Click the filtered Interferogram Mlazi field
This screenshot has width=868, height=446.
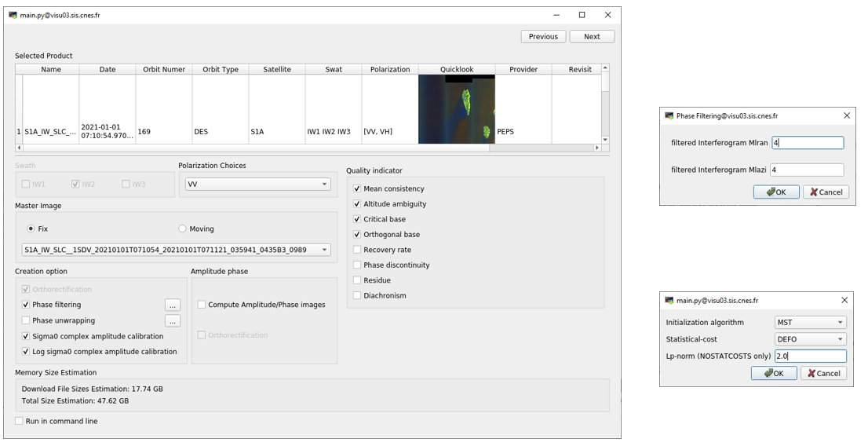pos(807,170)
